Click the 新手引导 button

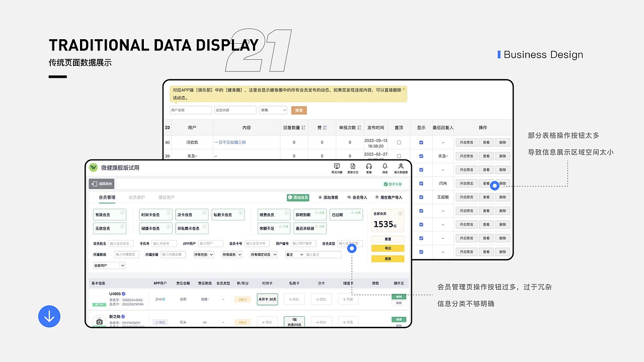pos(392,185)
